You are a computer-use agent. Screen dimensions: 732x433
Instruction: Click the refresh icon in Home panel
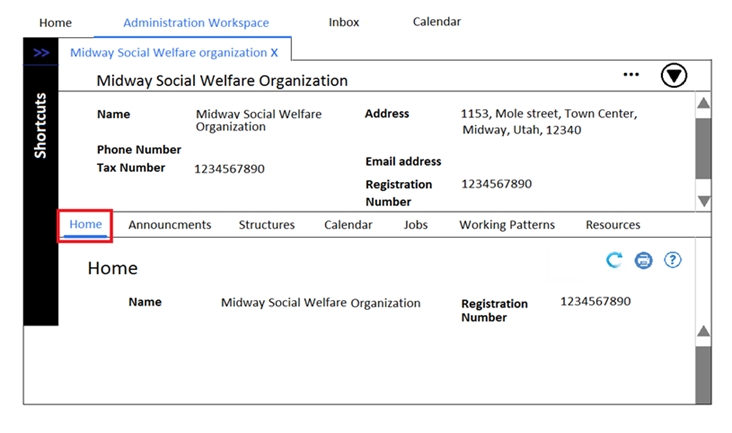614,260
